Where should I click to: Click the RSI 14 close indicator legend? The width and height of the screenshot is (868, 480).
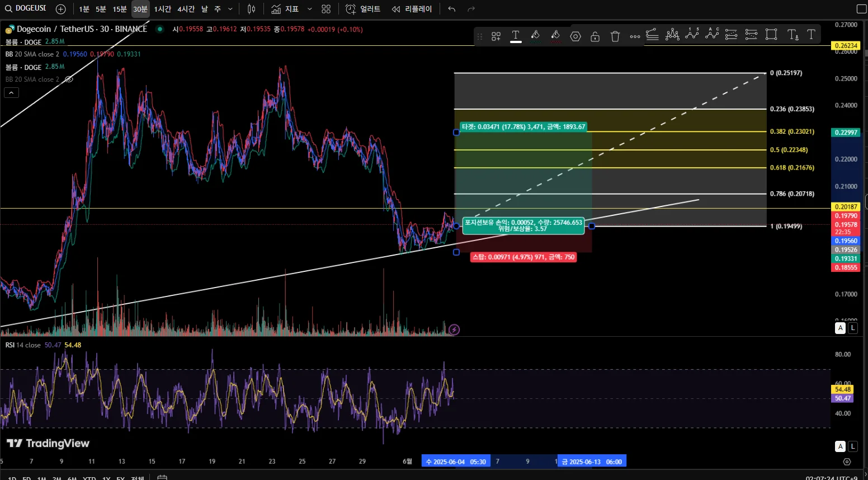[x=23, y=345]
